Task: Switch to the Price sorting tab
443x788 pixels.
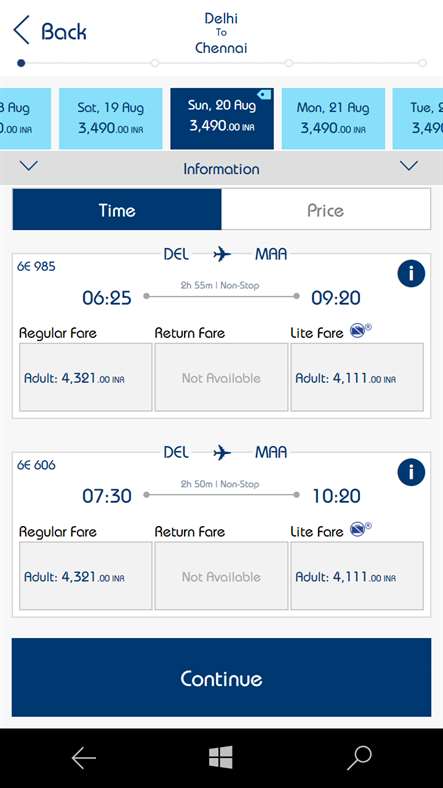Action: tap(325, 210)
